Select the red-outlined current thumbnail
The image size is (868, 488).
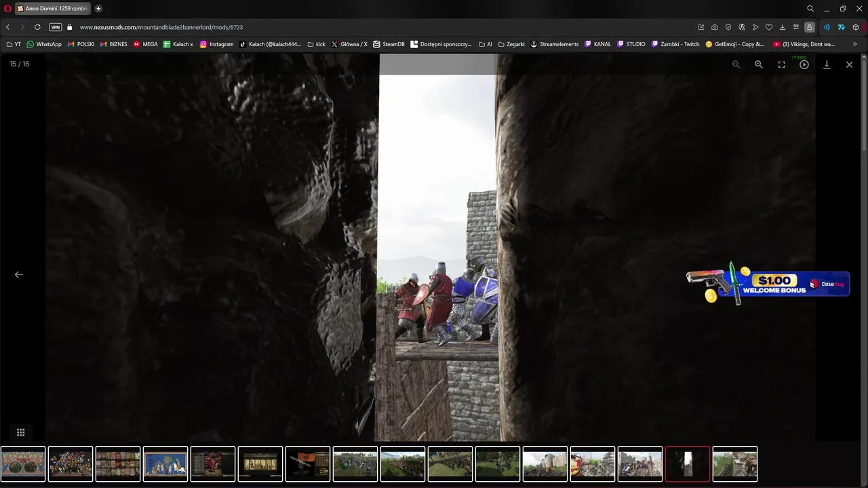pos(688,464)
